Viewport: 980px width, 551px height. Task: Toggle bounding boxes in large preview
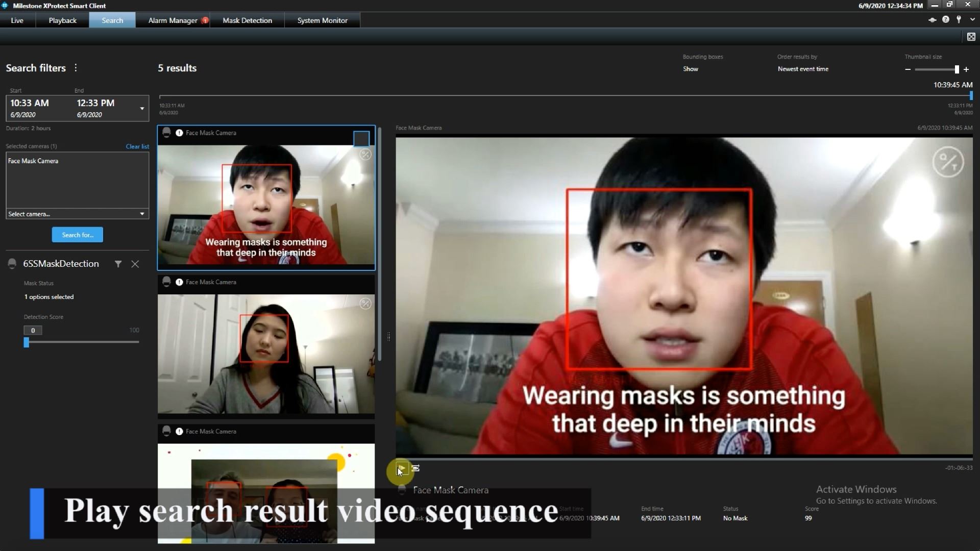pyautogui.click(x=948, y=162)
